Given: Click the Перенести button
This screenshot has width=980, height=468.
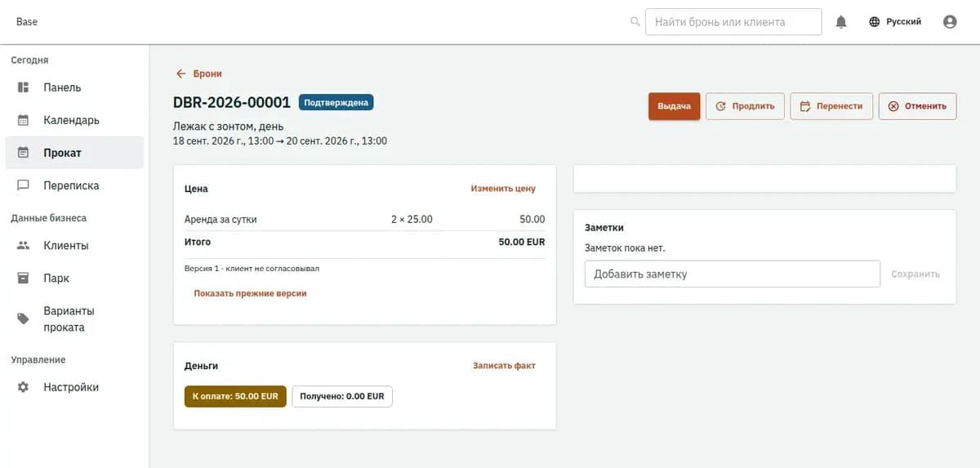Looking at the screenshot, I should coord(831,106).
